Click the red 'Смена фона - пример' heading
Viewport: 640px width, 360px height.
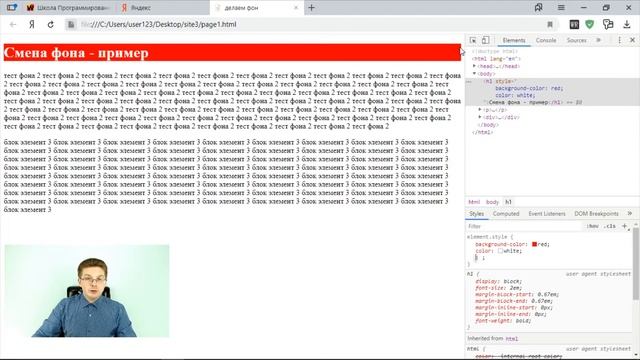click(x=232, y=53)
